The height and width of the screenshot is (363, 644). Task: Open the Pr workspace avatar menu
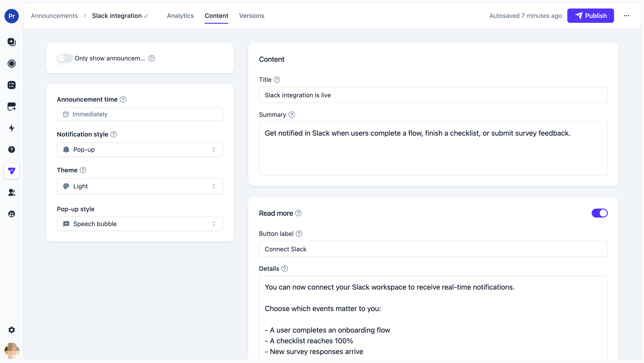[11, 16]
